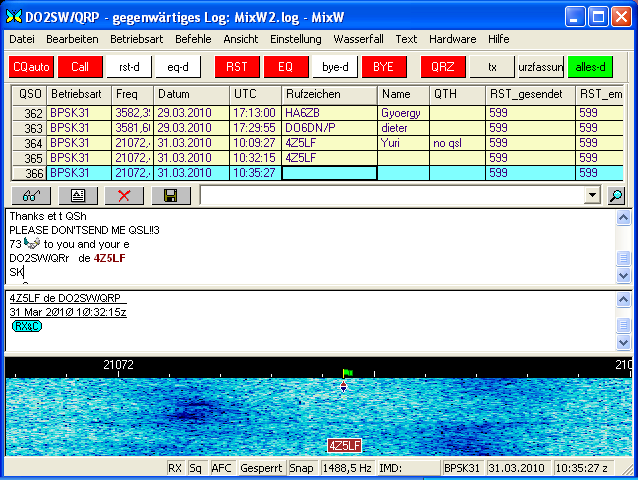Open the Befehle menu

click(x=193, y=39)
